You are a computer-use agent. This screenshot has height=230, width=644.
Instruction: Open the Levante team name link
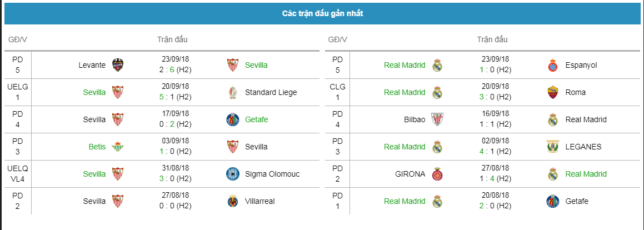pyautogui.click(x=92, y=65)
